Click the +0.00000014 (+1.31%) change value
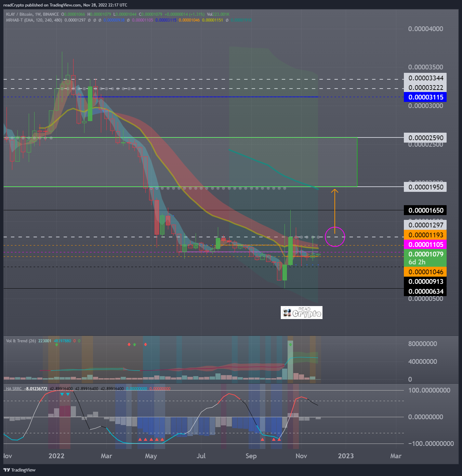Image resolution: width=462 pixels, height=476 pixels. point(184,14)
